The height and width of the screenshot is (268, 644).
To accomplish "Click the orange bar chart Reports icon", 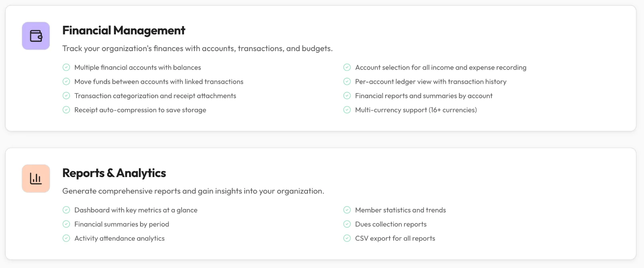I will [36, 178].
